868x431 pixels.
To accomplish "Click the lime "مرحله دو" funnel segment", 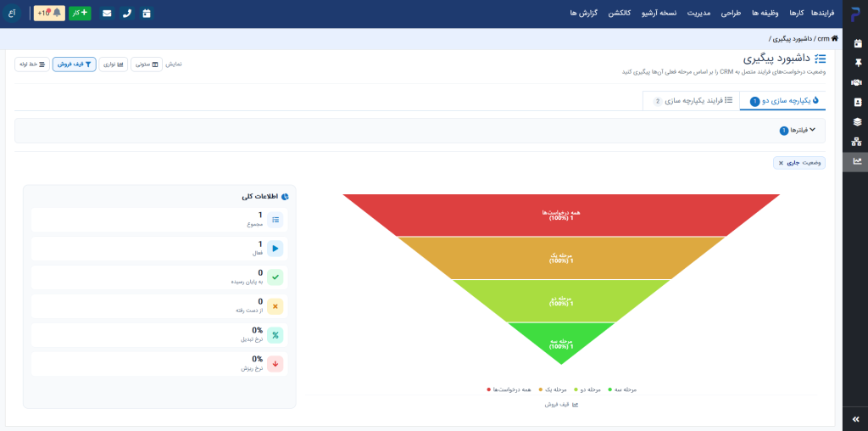I will [561, 301].
